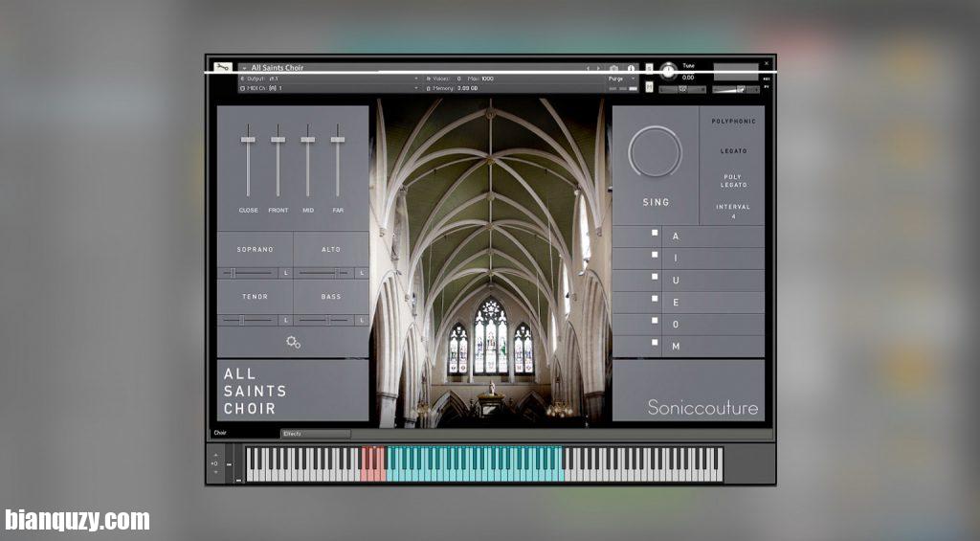Click the header volume slider
This screenshot has width=980, height=541.
tap(736, 89)
